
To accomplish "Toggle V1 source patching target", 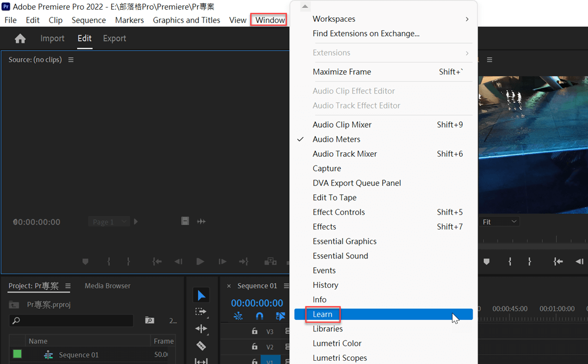I will pyautogui.click(x=271, y=361).
